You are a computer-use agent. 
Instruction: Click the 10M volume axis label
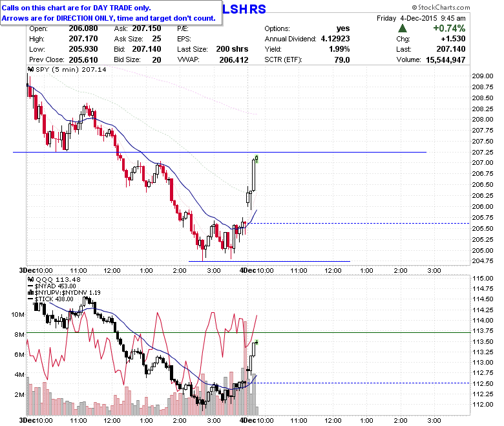click(17, 314)
